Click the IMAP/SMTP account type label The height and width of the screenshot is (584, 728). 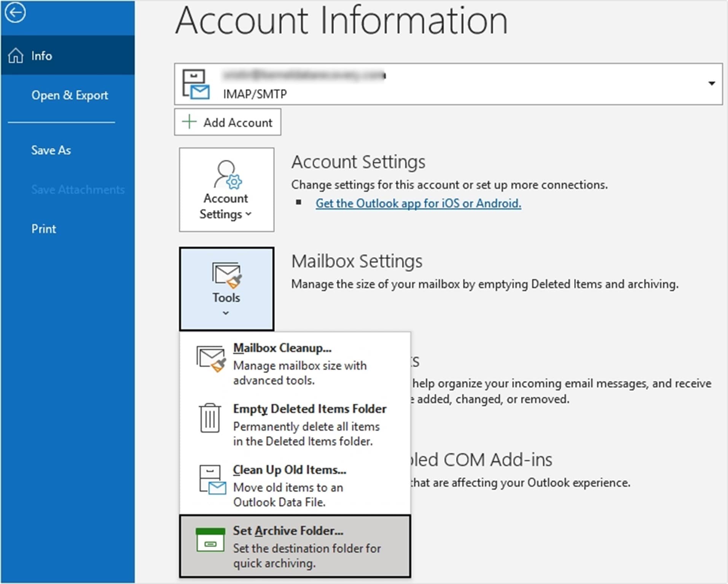[x=255, y=94]
